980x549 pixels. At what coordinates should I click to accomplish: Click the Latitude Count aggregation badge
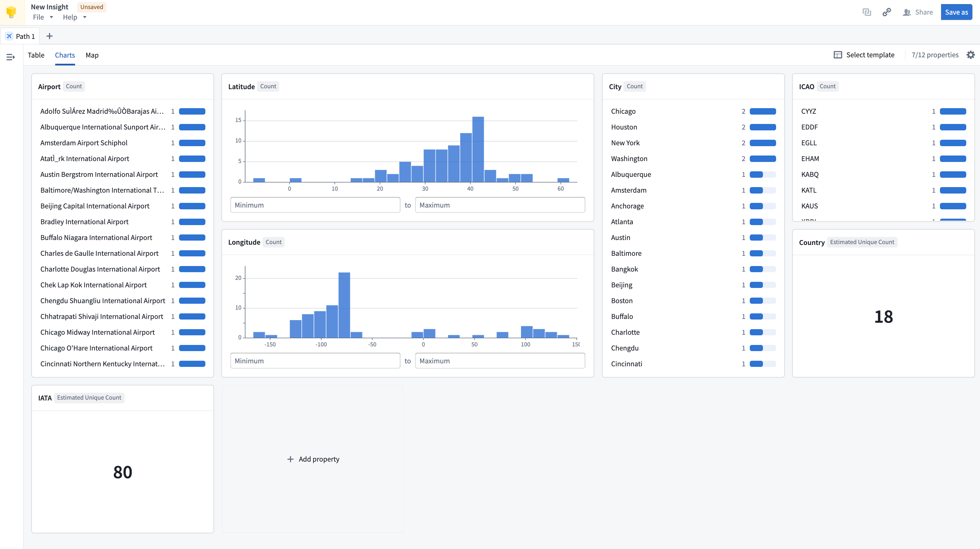tap(268, 86)
